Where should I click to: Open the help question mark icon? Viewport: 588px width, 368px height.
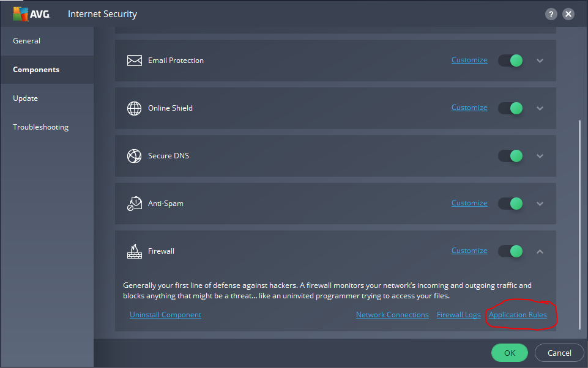pos(550,13)
